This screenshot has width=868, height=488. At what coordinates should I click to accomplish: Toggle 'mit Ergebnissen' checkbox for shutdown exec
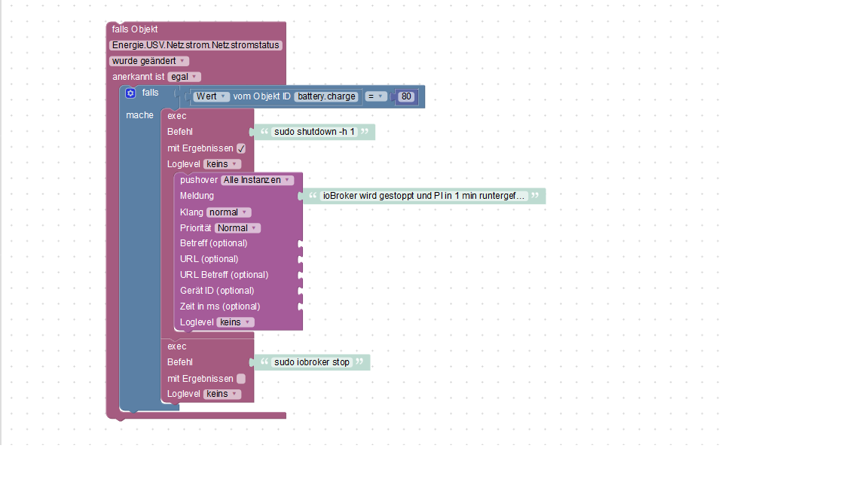tap(241, 148)
